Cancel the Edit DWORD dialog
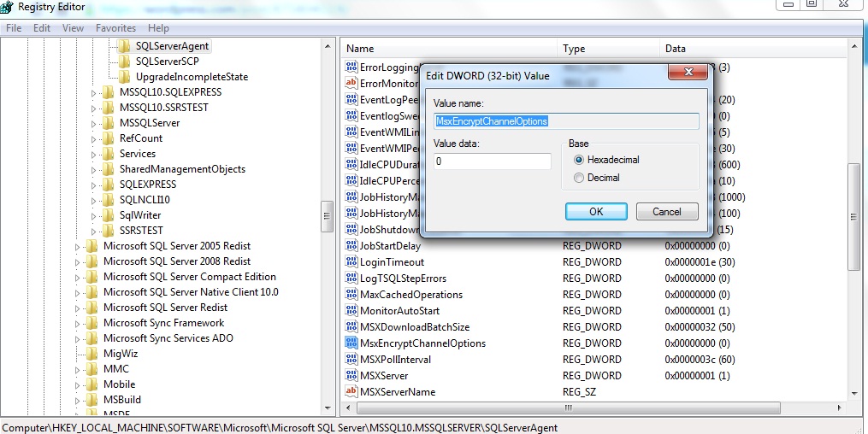Screen dimensions: 868x434 (x=666, y=211)
